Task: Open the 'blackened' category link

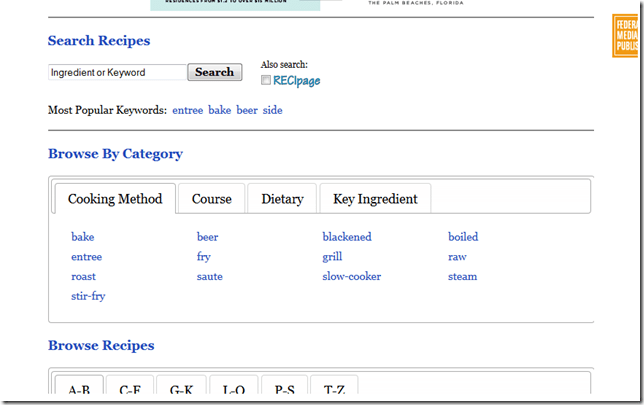Action: (x=346, y=237)
